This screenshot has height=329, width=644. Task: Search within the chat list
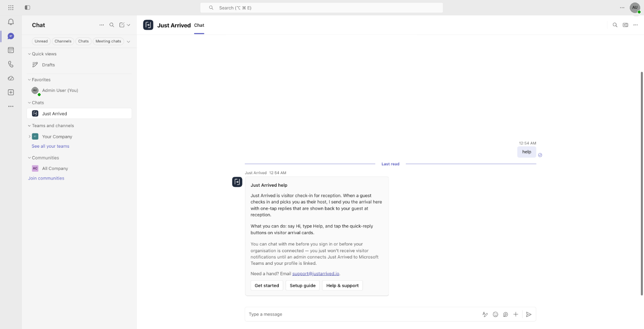(x=112, y=25)
